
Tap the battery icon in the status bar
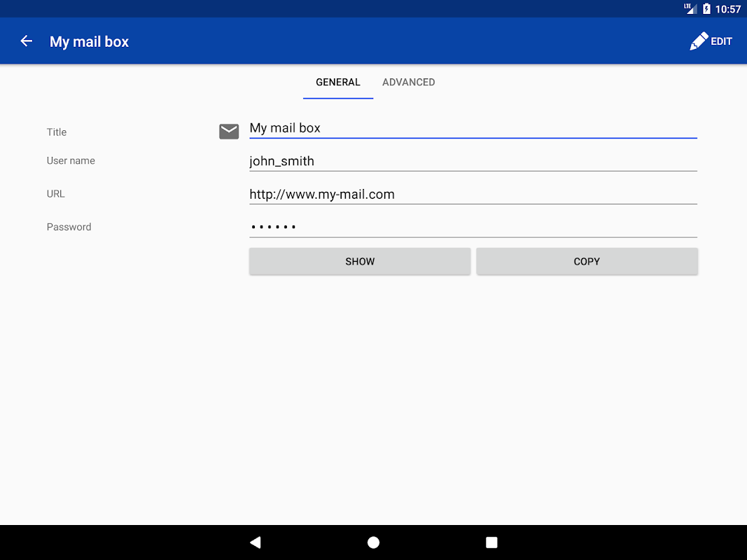pyautogui.click(x=706, y=9)
